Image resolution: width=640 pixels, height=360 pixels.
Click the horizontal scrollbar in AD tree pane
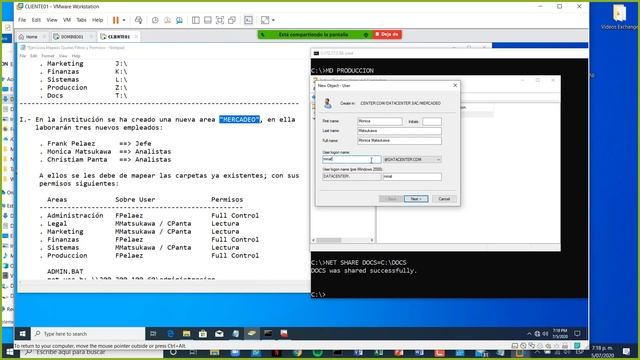(x=343, y=240)
